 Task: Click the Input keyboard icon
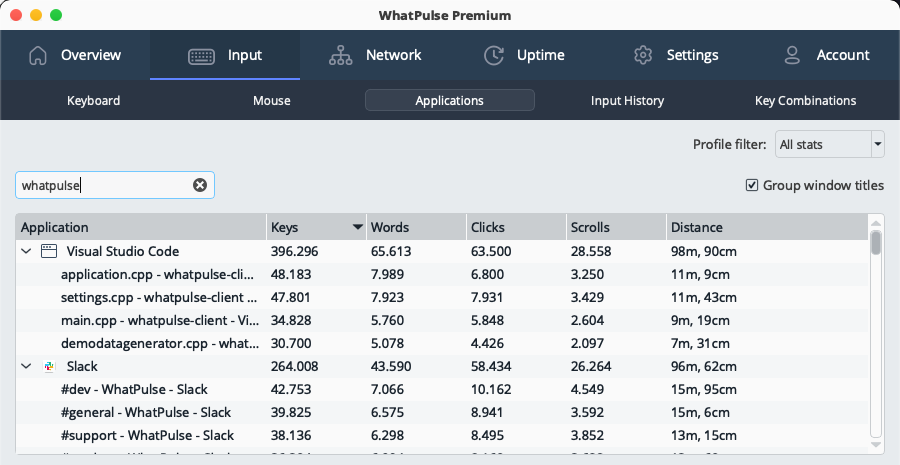pyautogui.click(x=201, y=56)
